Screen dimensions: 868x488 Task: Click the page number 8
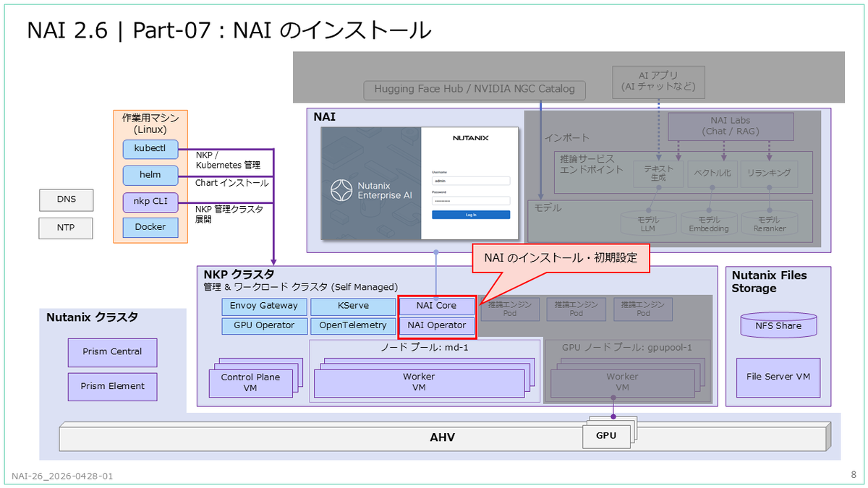coord(854,474)
